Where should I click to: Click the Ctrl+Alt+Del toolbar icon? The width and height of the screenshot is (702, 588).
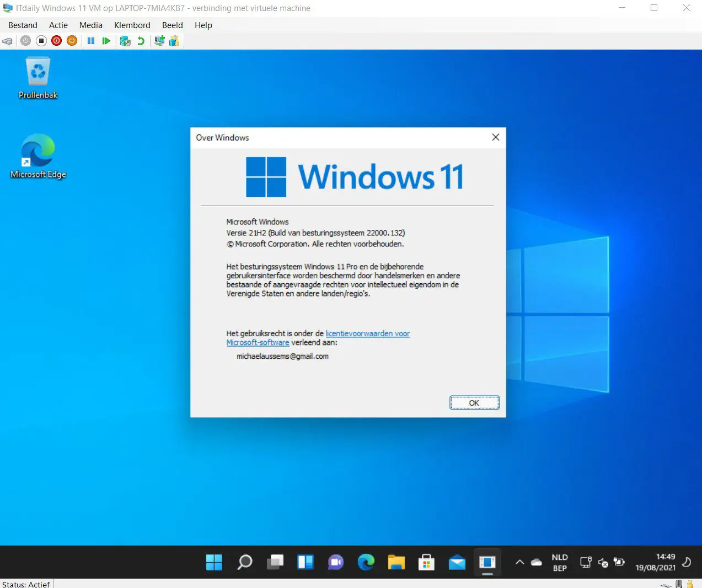tap(8, 41)
